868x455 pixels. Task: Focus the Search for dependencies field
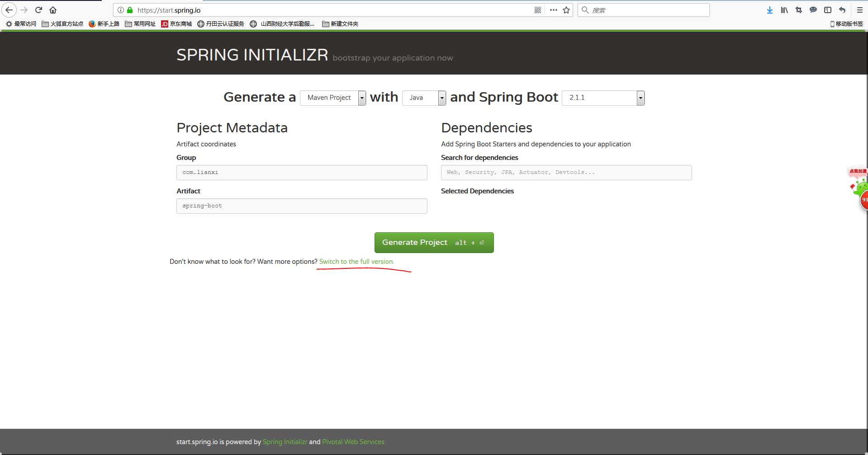pos(566,173)
